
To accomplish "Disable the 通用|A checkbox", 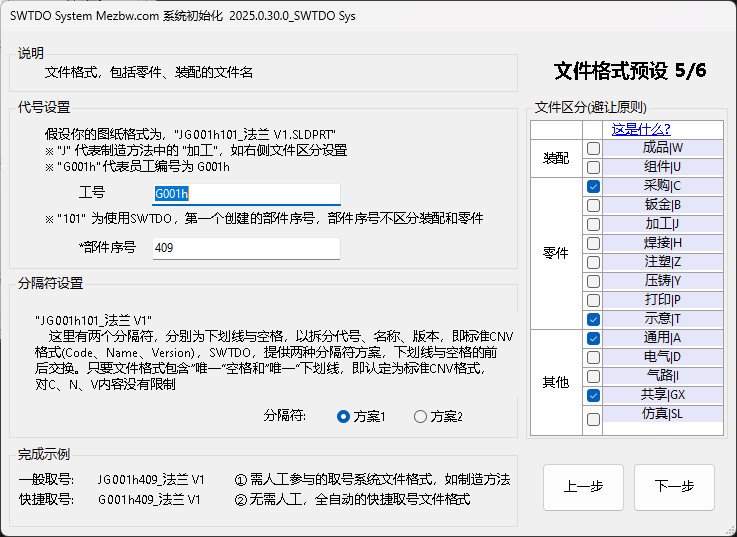I will pyautogui.click(x=594, y=338).
